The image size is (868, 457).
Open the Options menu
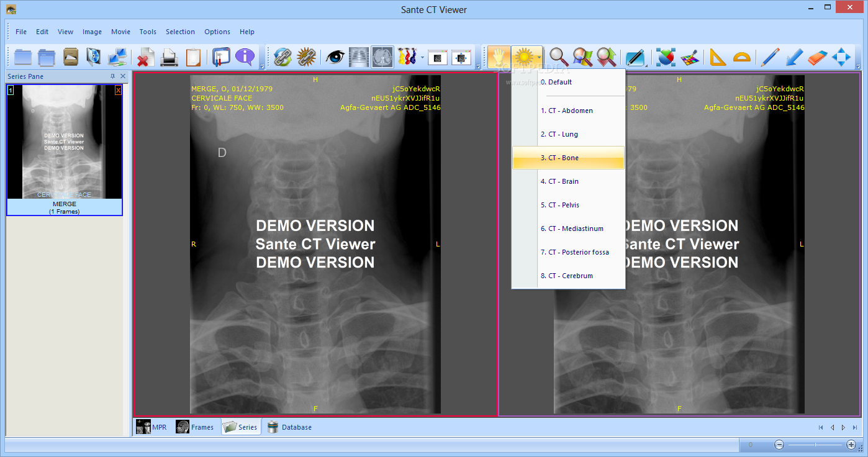pos(217,32)
